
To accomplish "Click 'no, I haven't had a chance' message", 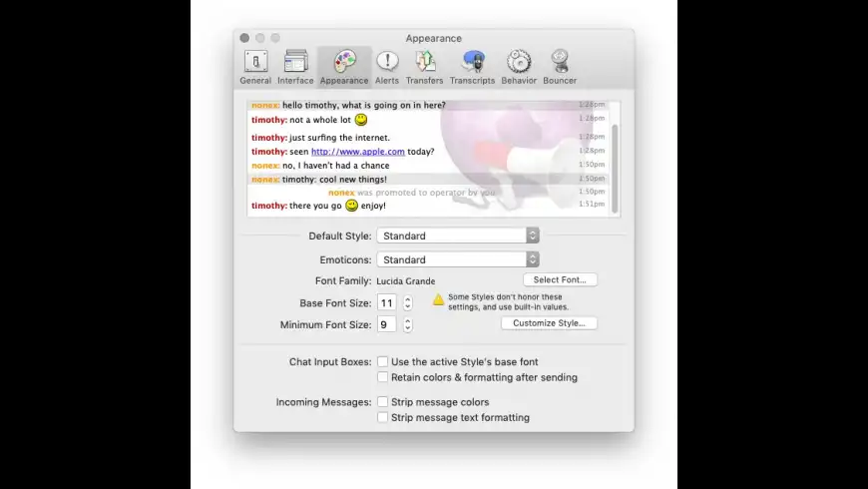I will [x=336, y=165].
